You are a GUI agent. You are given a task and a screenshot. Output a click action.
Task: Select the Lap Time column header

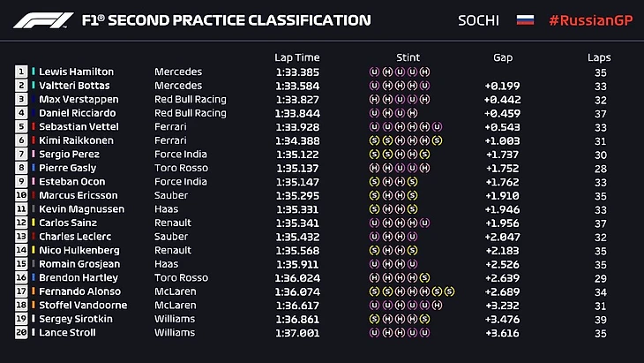pos(295,57)
